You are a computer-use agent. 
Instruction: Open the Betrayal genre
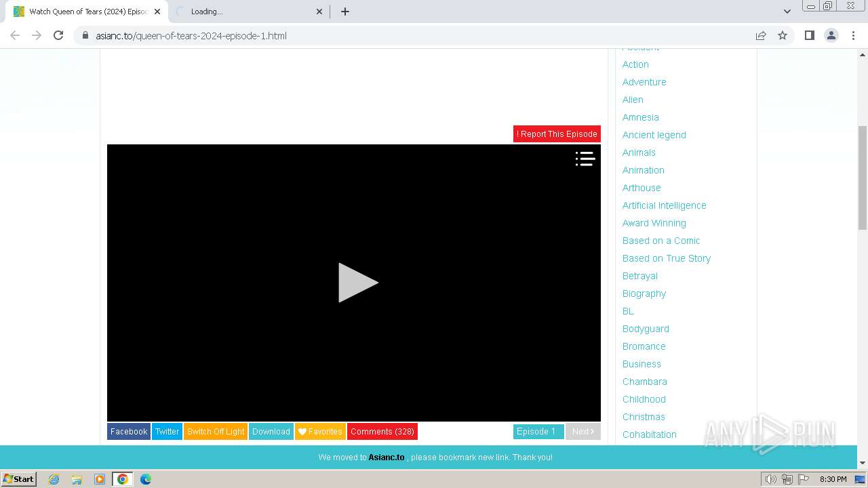[640, 276]
